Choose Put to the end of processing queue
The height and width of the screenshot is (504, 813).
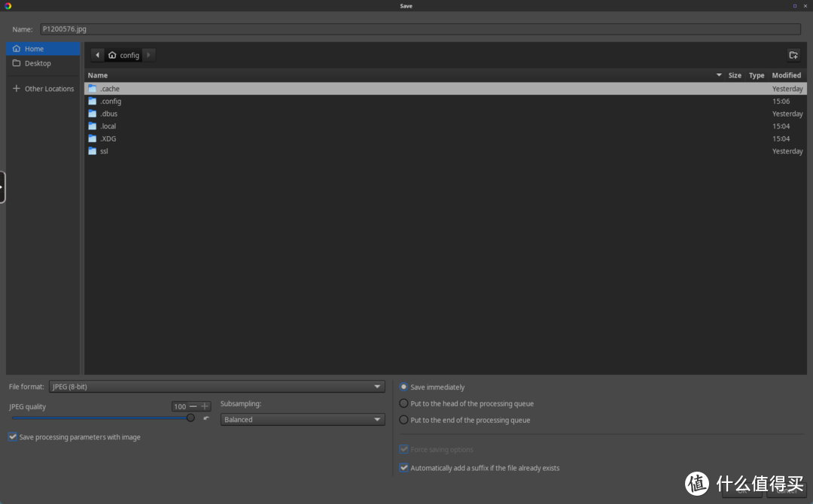pyautogui.click(x=404, y=421)
